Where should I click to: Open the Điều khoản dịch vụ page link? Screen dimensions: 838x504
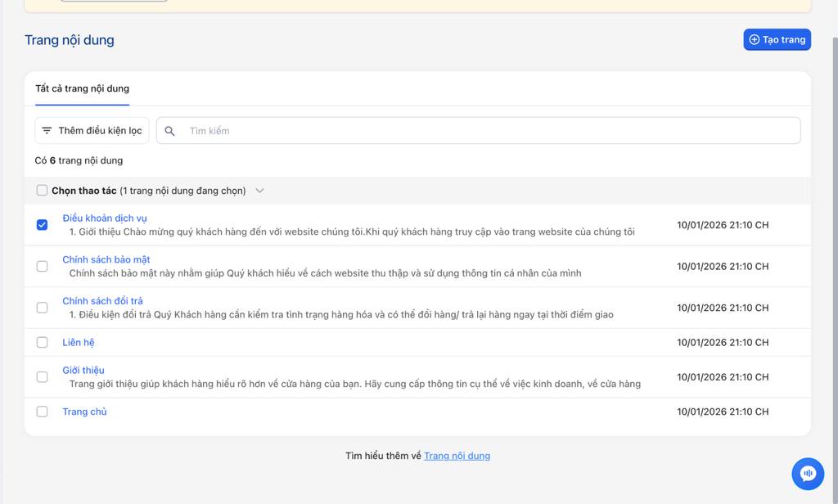coord(105,218)
